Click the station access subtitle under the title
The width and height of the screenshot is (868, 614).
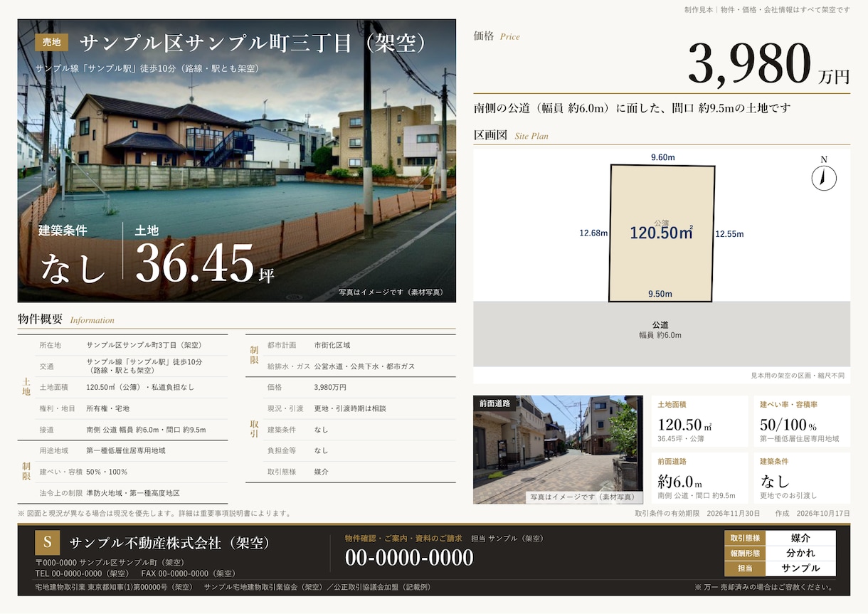(147, 69)
